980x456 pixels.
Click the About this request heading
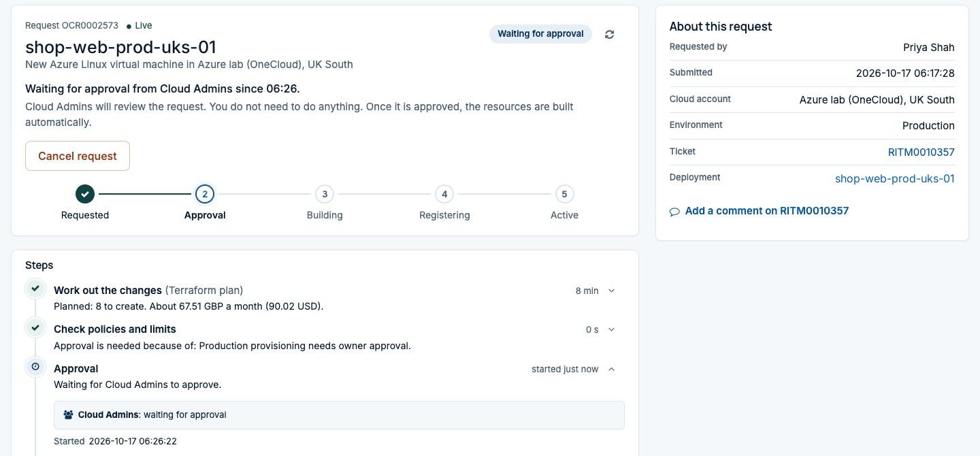tap(721, 27)
